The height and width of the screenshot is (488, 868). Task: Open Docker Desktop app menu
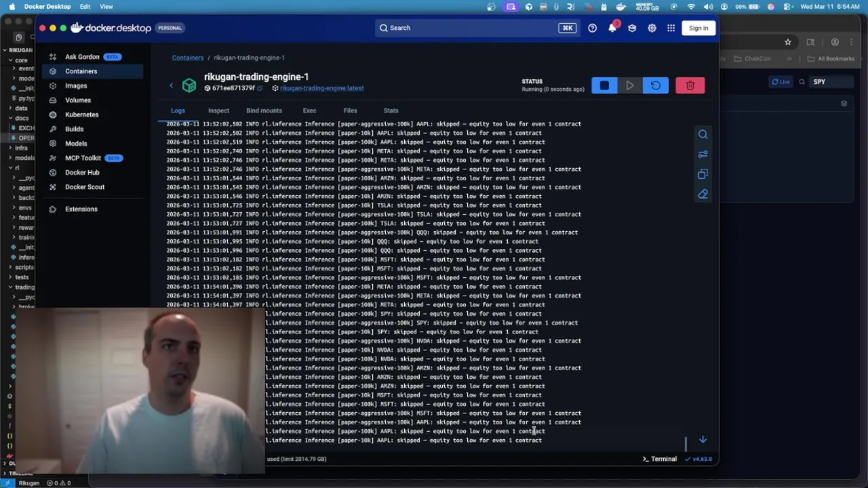coord(47,6)
